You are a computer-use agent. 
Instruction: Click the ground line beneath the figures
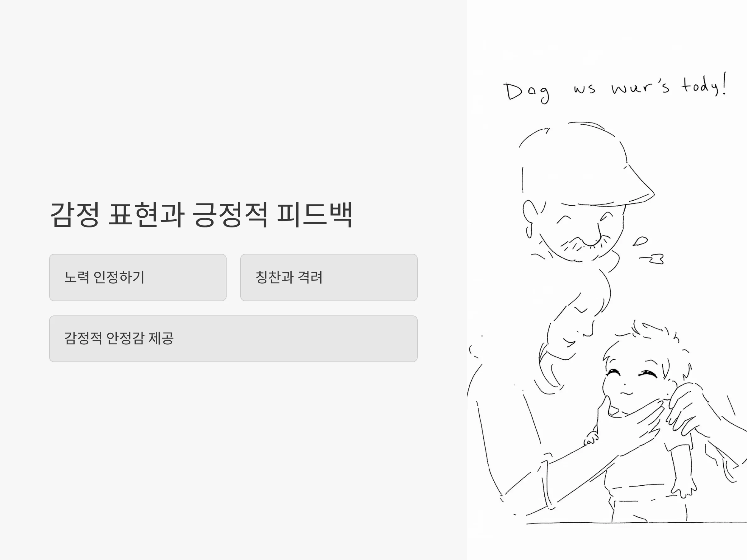coord(637,523)
